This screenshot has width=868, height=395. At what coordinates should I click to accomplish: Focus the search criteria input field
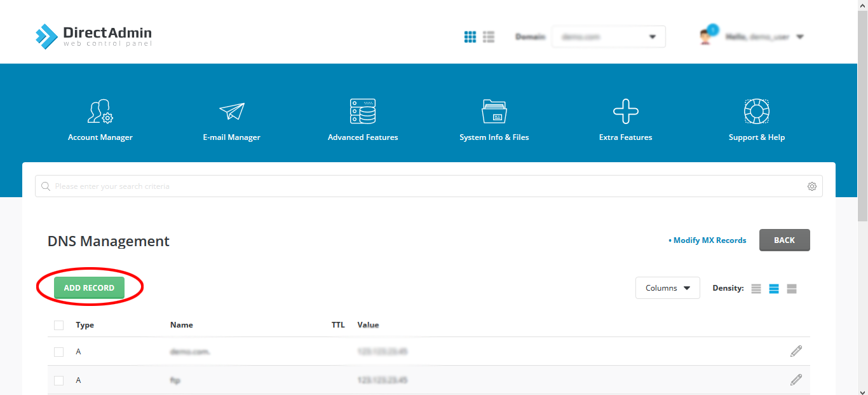click(x=429, y=186)
